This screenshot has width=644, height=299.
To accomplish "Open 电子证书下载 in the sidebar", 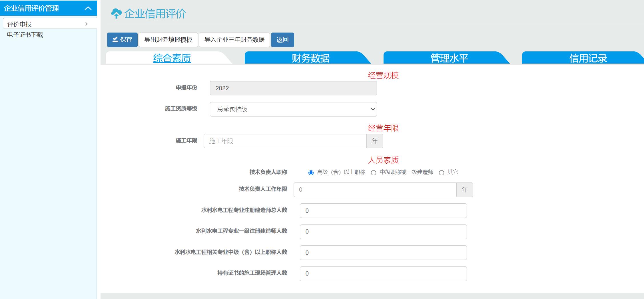I will click(x=25, y=35).
